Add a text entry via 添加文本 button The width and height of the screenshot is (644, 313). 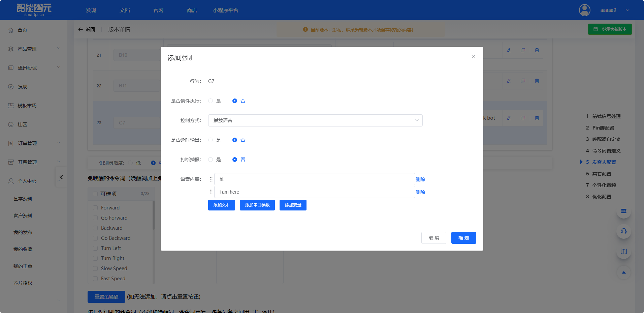click(x=221, y=205)
